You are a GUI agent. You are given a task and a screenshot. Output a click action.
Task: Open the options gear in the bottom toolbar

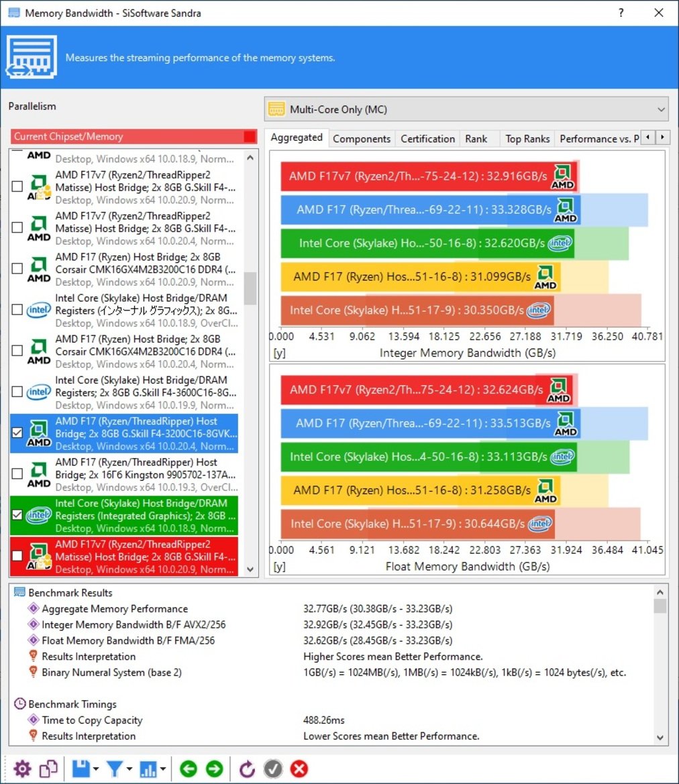coord(22,769)
